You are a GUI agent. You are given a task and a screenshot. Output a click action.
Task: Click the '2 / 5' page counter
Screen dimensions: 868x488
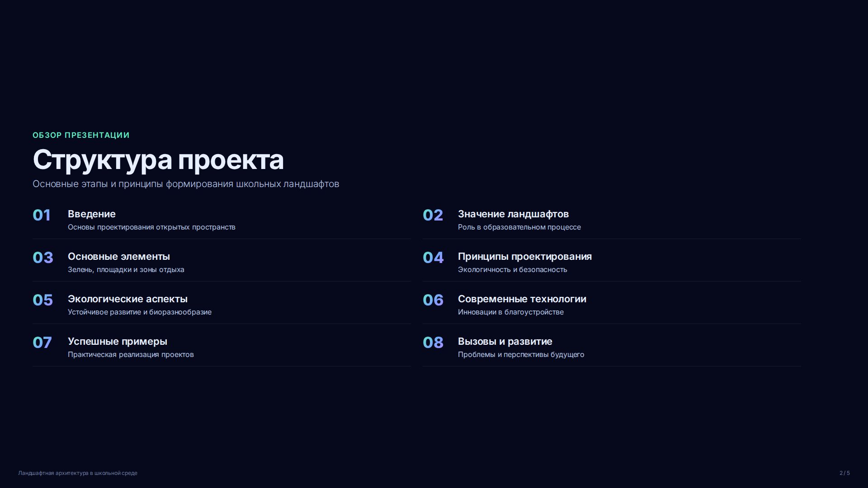tap(844, 473)
